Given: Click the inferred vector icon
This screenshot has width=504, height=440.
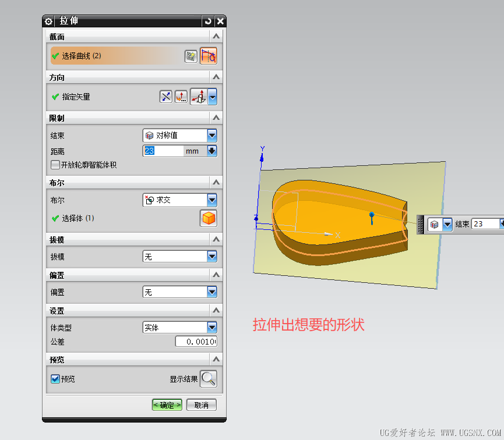Looking at the screenshot, I should tap(199, 97).
